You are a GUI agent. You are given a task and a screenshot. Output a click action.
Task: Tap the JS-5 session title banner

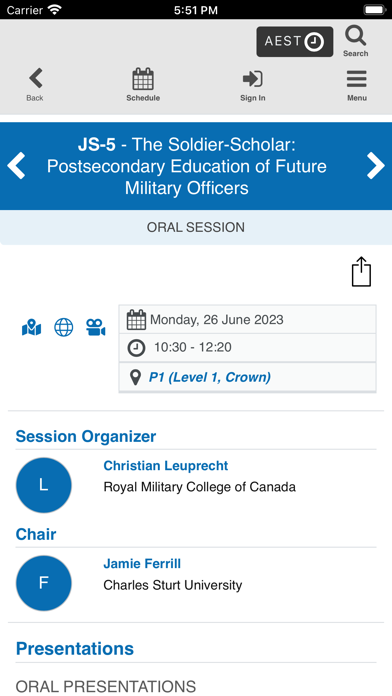pyautogui.click(x=196, y=166)
